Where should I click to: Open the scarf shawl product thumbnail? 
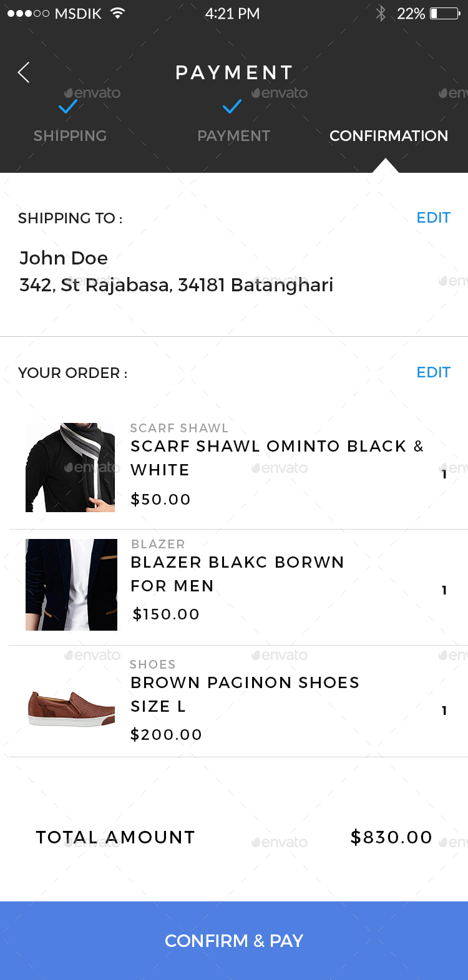coord(71,467)
